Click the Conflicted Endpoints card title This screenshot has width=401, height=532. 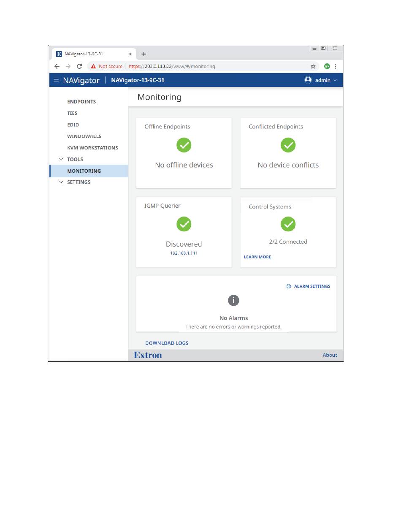276,127
